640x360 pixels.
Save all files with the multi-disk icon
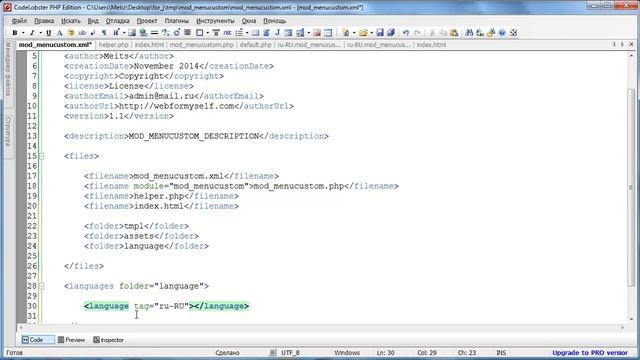[x=391, y=33]
